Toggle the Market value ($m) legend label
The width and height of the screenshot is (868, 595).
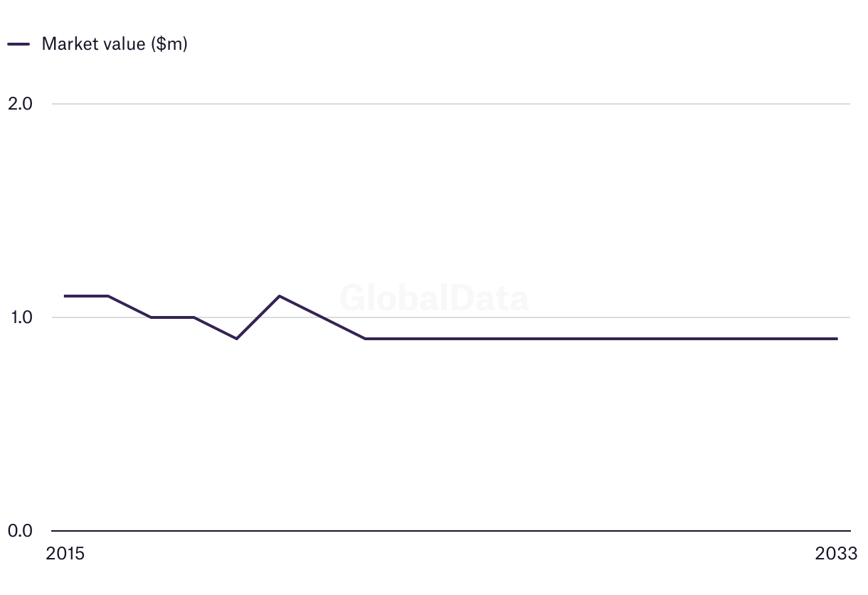point(115,43)
